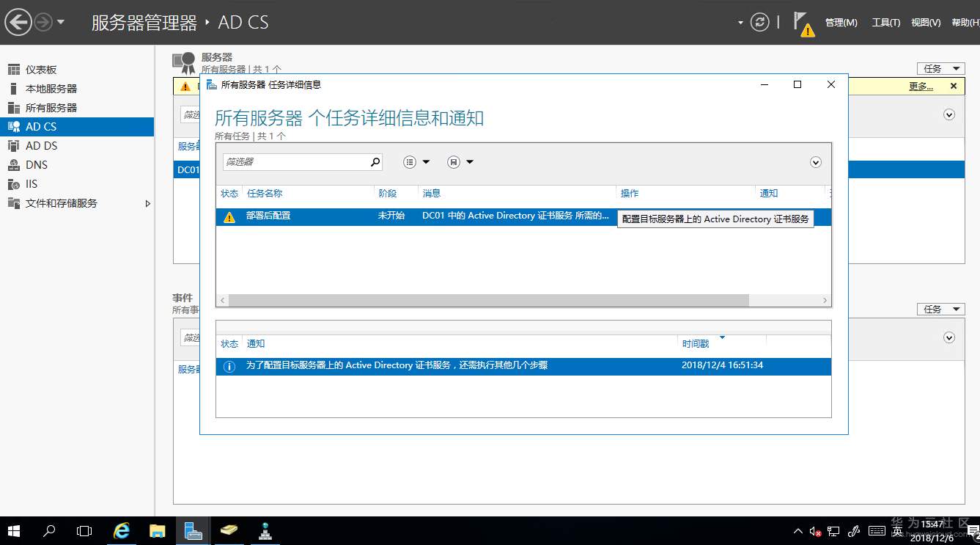Open the Action Center notification icon
The height and width of the screenshot is (545, 980).
[x=973, y=531]
